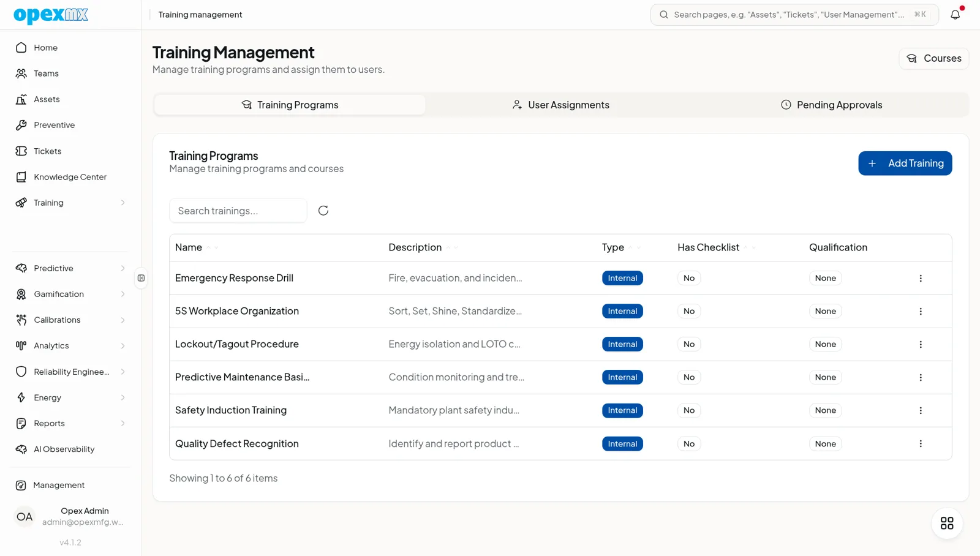The height and width of the screenshot is (556, 980).
Task: Switch to the User Assignments tab
Action: tap(560, 105)
